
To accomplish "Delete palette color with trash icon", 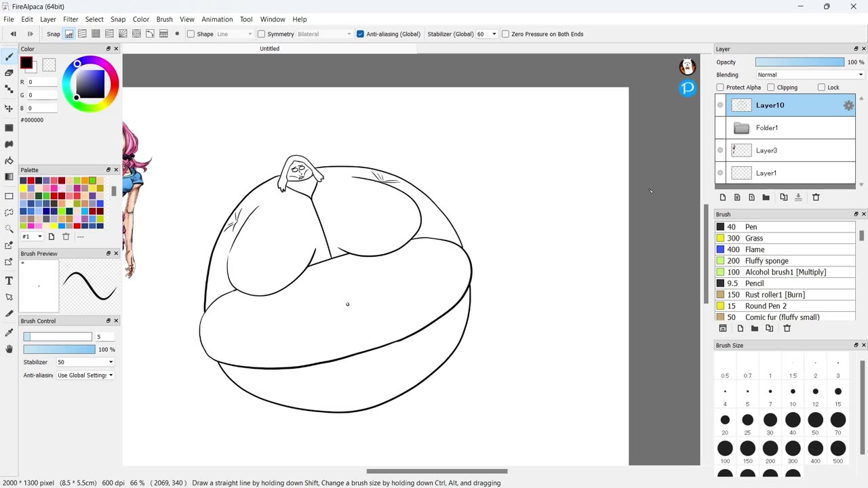I will 66,237.
